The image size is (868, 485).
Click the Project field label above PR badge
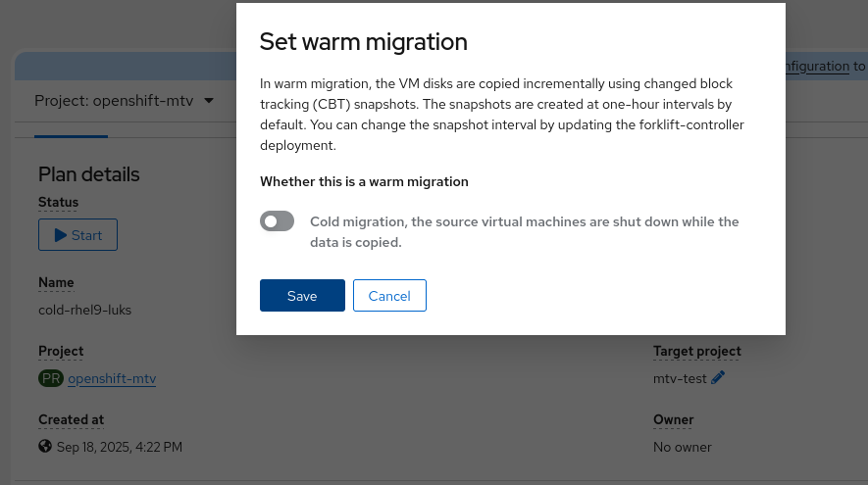tap(61, 351)
